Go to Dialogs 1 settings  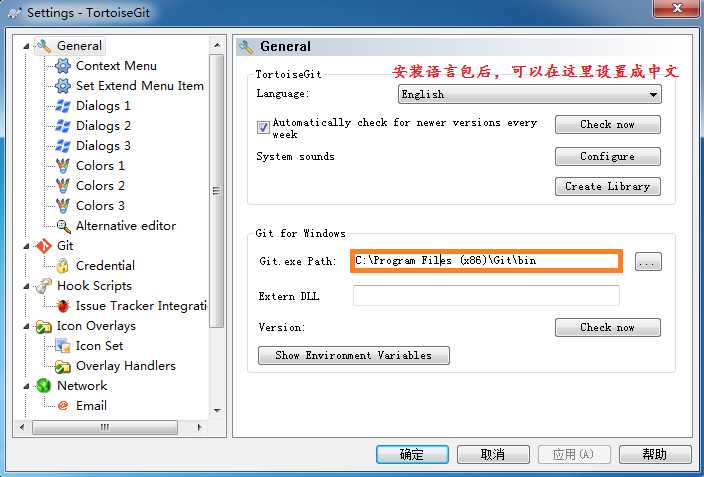[103, 106]
